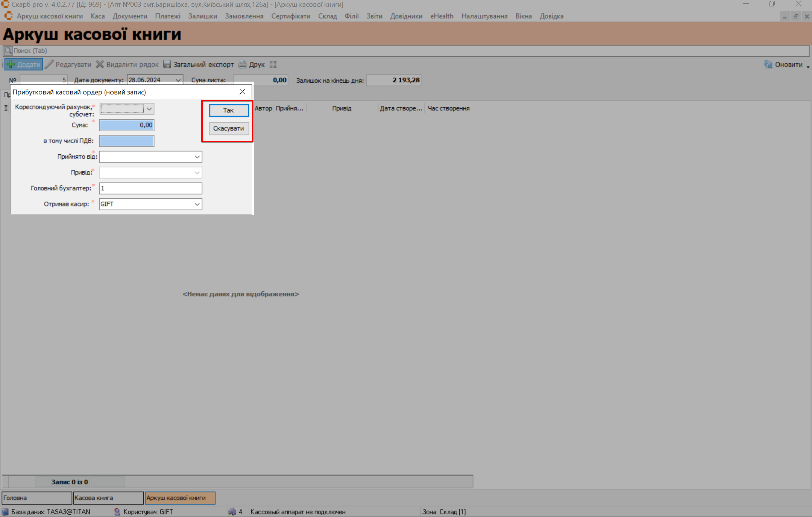This screenshot has height=517, width=812.
Task: Open the Прийнято від dropdown list
Action: 197,157
